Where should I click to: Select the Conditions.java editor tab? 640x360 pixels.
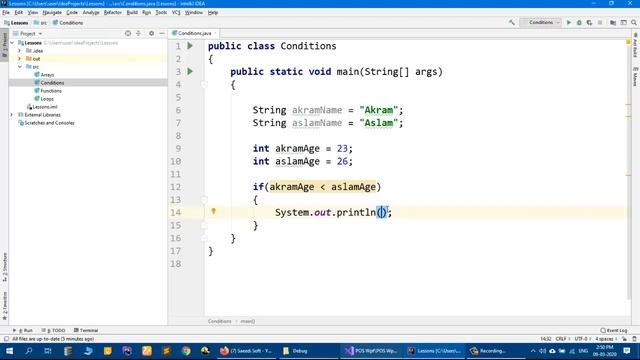tap(194, 33)
